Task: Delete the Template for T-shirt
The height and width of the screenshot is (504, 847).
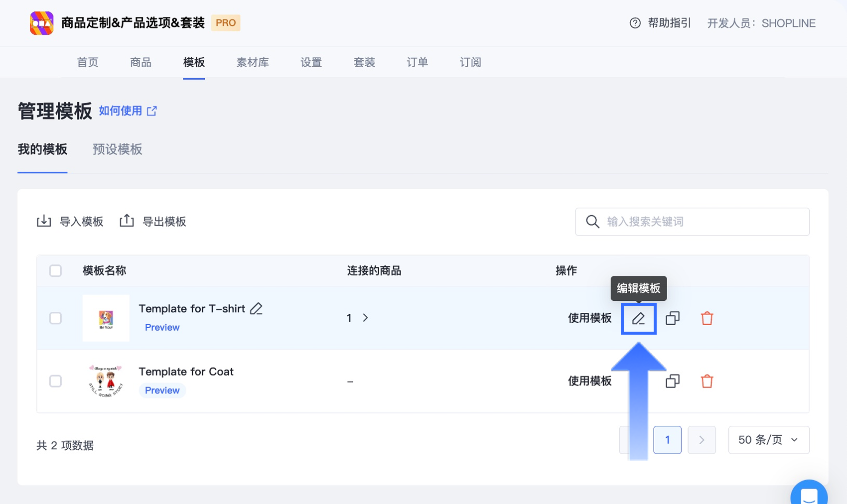Action: [x=706, y=318]
